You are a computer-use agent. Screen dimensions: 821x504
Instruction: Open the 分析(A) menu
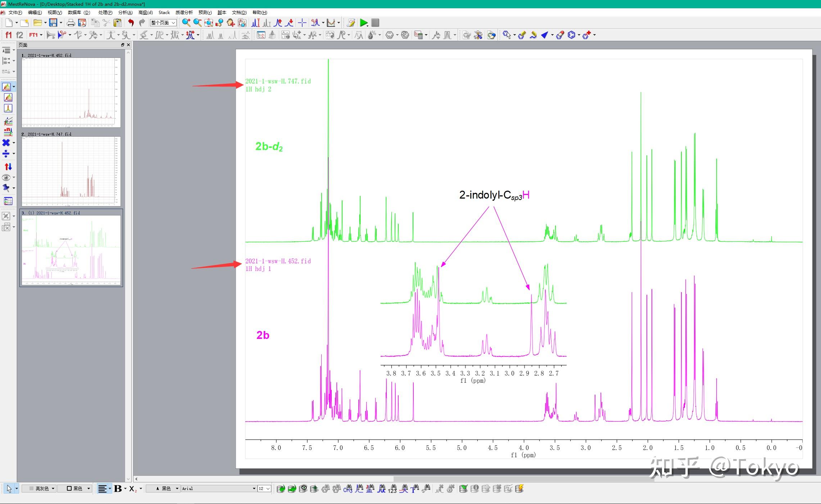point(125,13)
